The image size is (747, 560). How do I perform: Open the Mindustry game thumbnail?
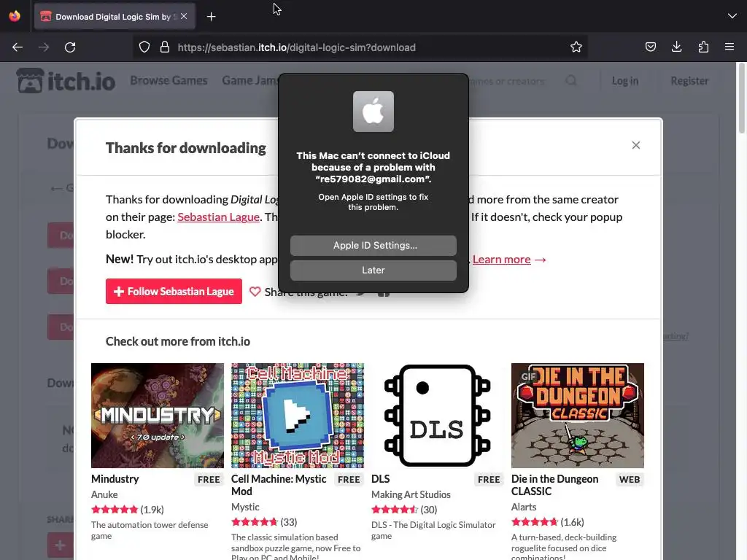[x=158, y=415]
